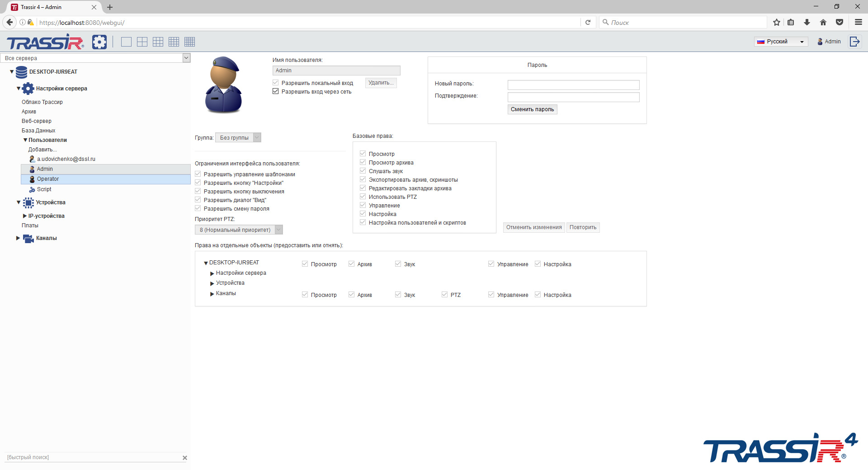Toggle the Использовать PTZ permission checkbox
Viewport: 868px width, 470px height.
(x=363, y=196)
